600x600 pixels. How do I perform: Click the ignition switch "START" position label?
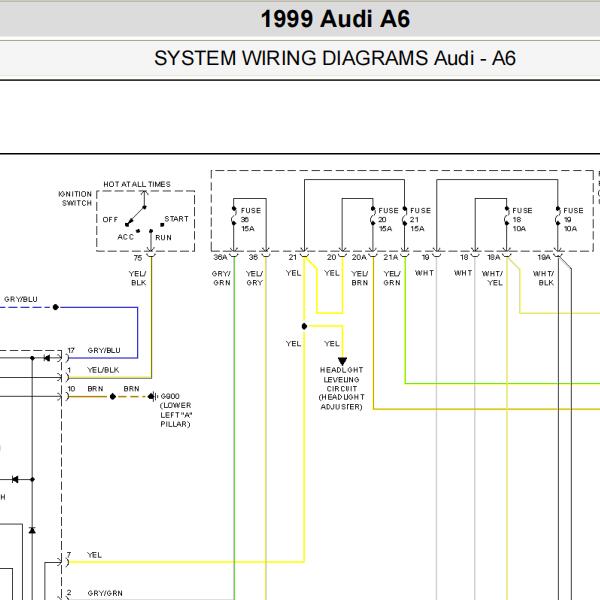[x=176, y=219]
